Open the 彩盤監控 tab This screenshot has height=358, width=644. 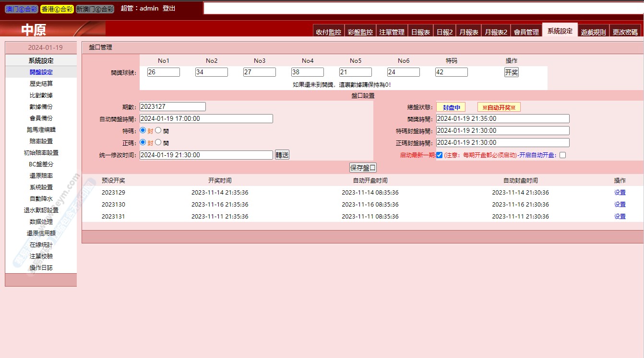pos(360,32)
